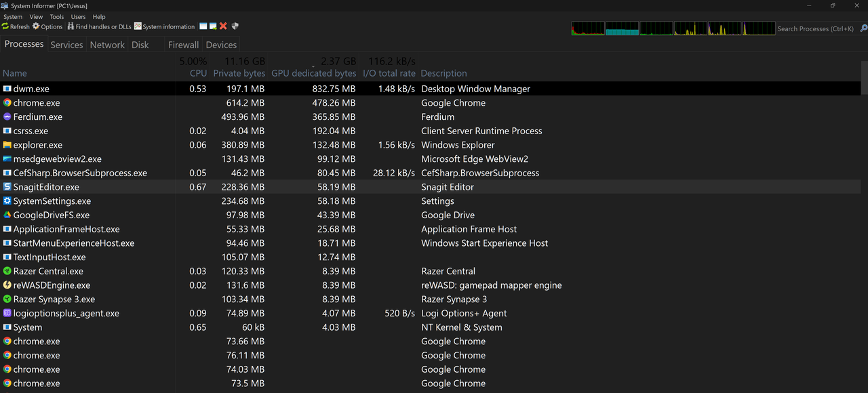
Task: Click the Razer Central.exe green icon
Action: click(7, 271)
